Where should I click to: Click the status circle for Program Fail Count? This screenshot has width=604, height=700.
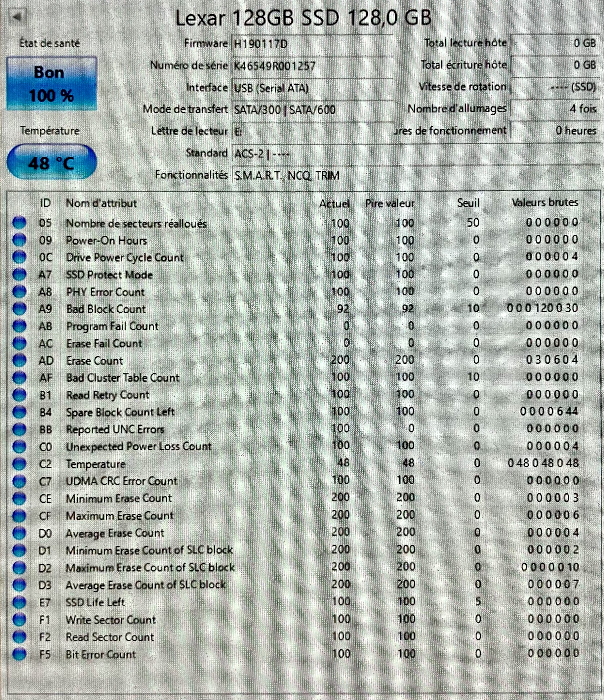tap(19, 326)
